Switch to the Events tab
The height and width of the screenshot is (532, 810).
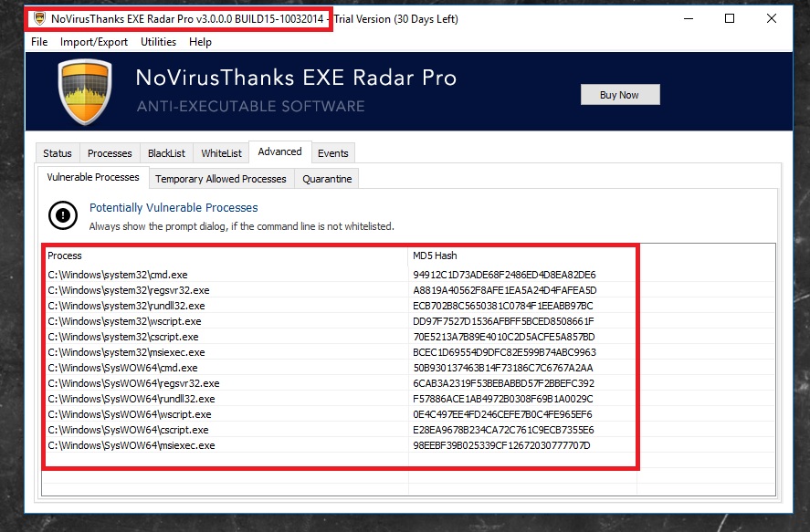333,153
